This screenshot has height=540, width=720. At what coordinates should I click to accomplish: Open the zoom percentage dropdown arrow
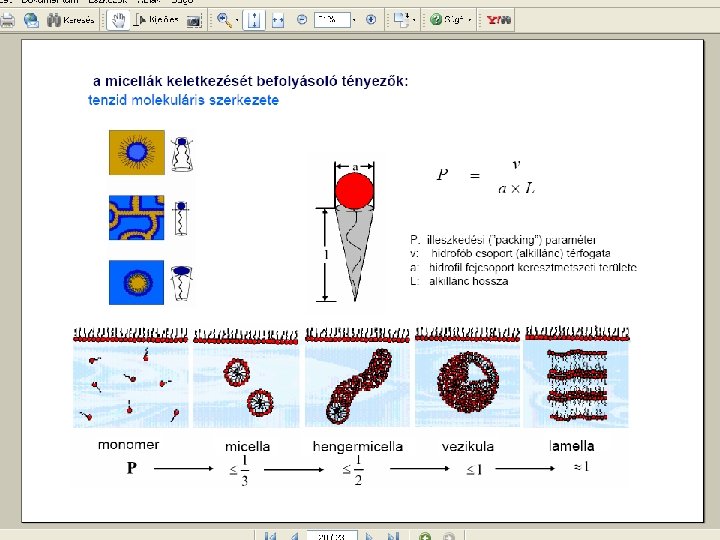pyautogui.click(x=354, y=20)
